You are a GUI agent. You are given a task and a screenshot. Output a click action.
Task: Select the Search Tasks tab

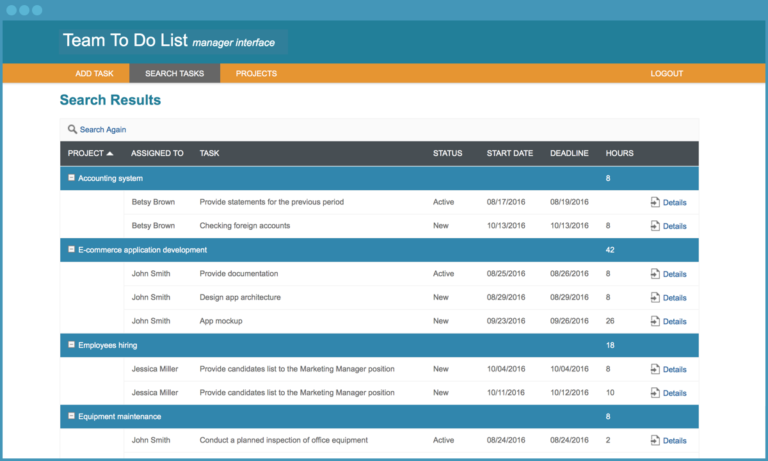point(174,73)
